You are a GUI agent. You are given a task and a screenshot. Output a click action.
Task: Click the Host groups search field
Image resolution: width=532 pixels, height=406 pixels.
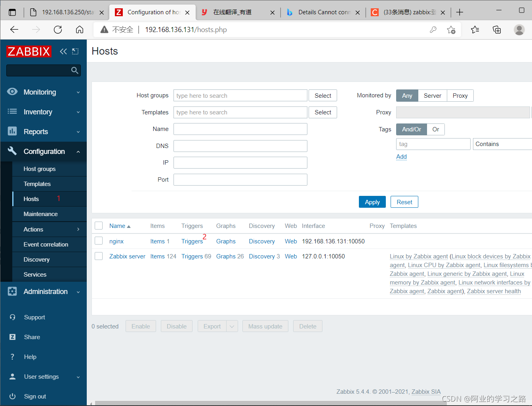(240, 96)
